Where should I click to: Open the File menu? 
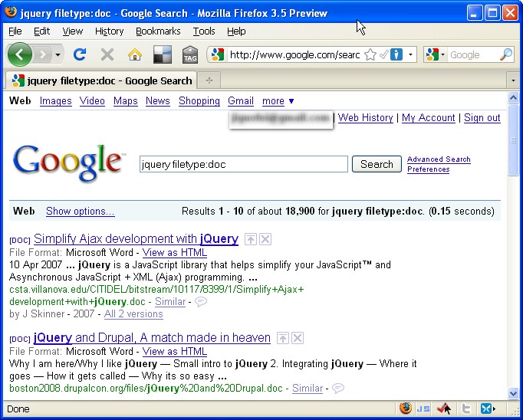click(x=15, y=31)
